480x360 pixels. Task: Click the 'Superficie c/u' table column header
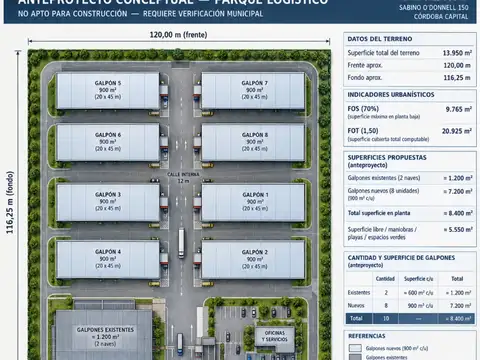point(418,279)
